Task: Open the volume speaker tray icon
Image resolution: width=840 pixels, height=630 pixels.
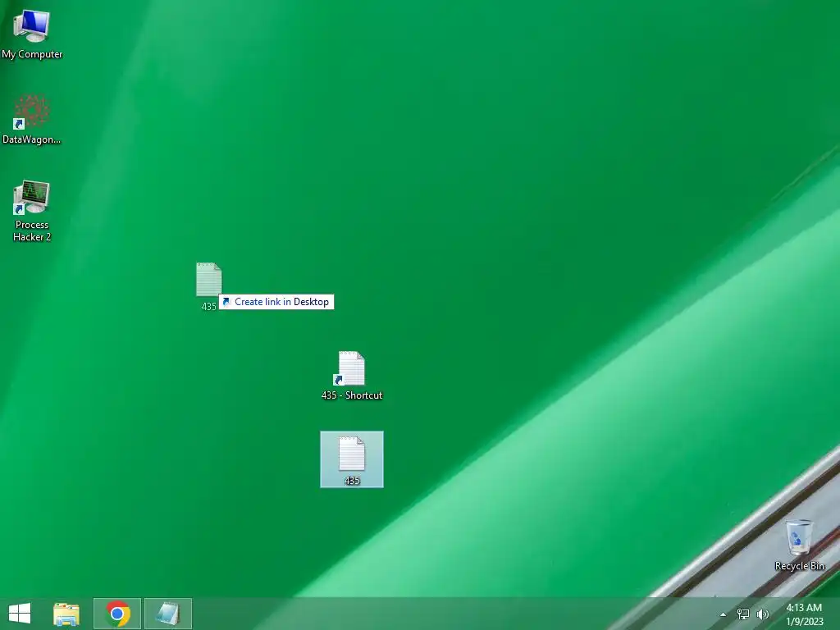Action: pyautogui.click(x=763, y=614)
